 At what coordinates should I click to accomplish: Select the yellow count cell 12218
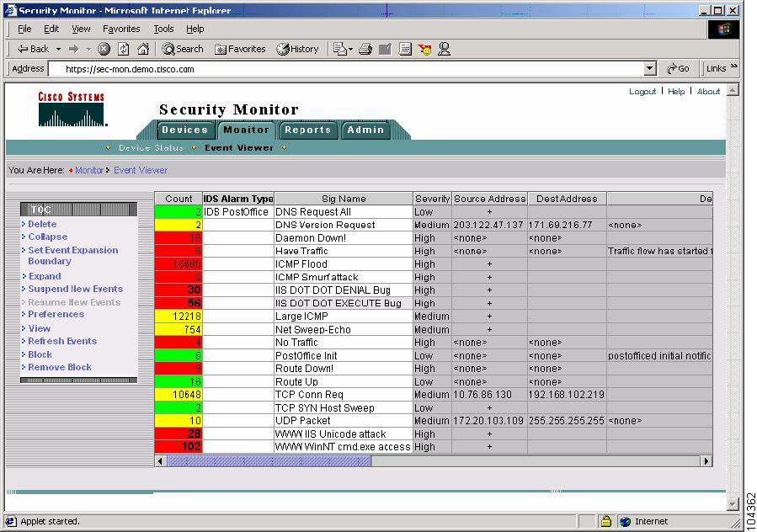(x=179, y=317)
